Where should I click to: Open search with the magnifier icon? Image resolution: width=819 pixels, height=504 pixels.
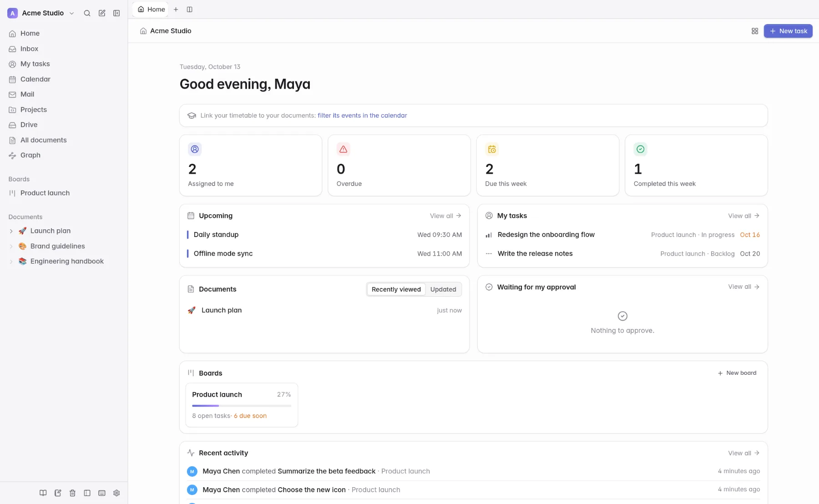(87, 13)
